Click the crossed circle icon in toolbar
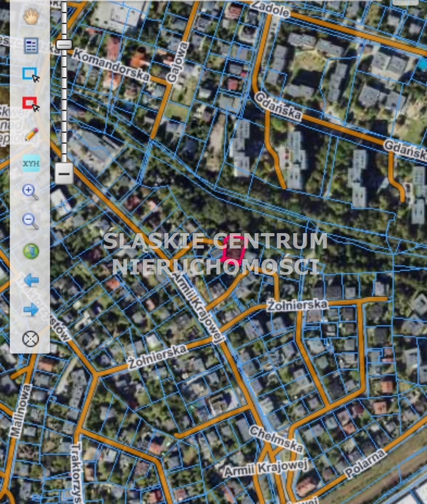This screenshot has width=427, height=504. coord(31,339)
